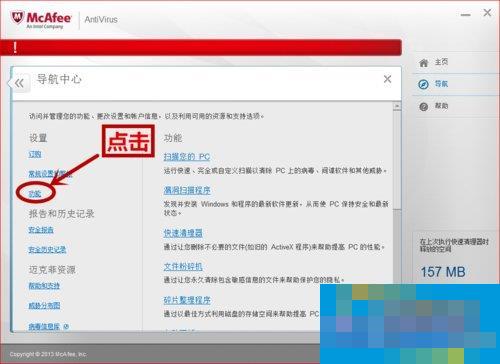Click the AntiVirus product name in the title
500x364 pixels.
[x=101, y=19]
